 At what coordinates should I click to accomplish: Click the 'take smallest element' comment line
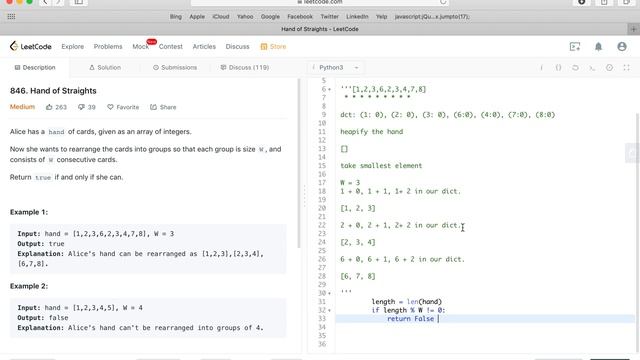coord(381,166)
